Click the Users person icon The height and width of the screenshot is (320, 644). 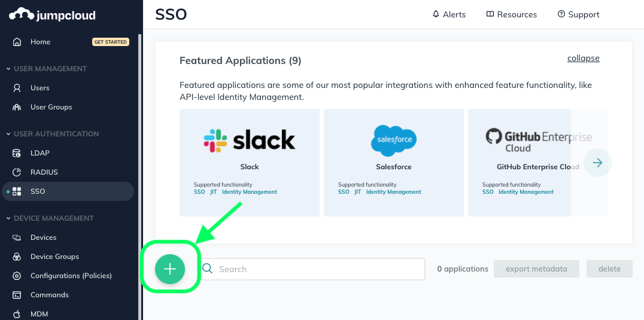click(x=17, y=88)
